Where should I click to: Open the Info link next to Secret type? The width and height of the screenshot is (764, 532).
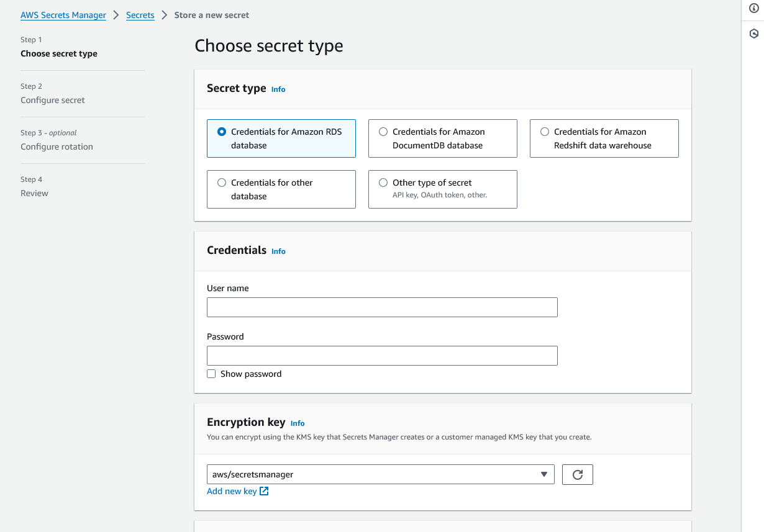[278, 89]
